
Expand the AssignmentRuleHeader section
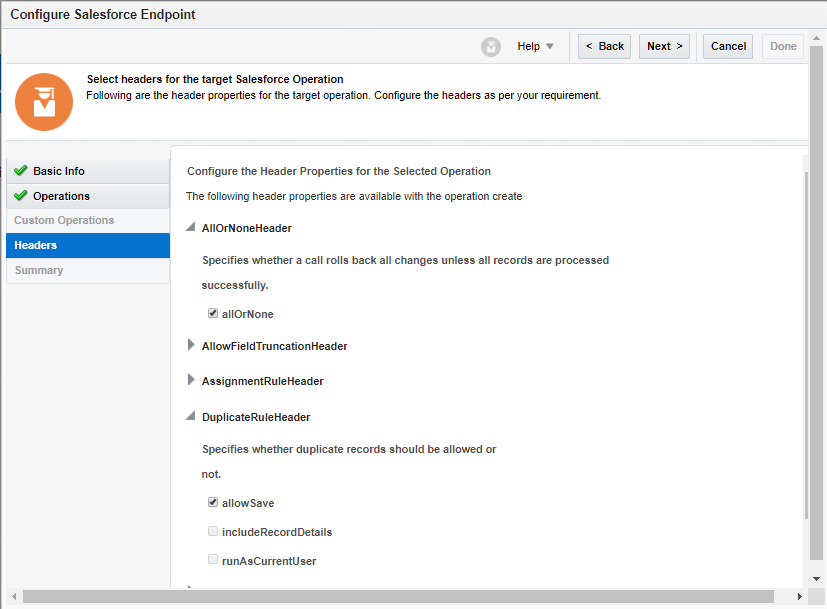point(191,380)
